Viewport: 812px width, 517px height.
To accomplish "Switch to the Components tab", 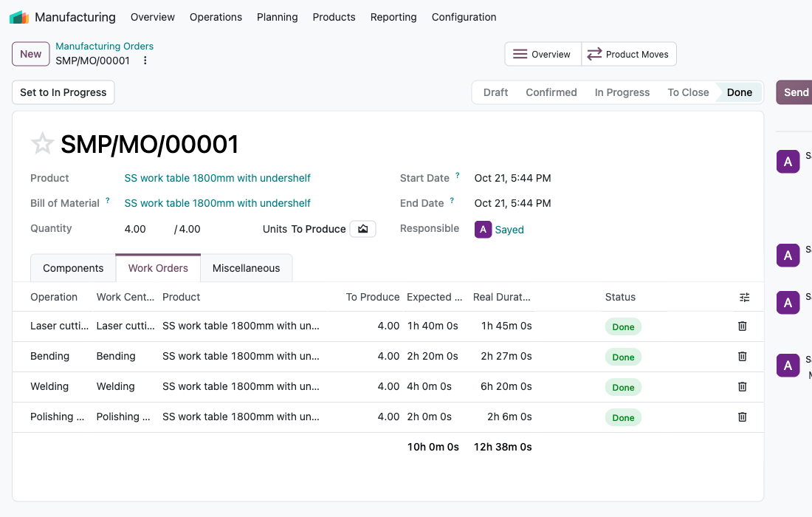I will tap(73, 268).
